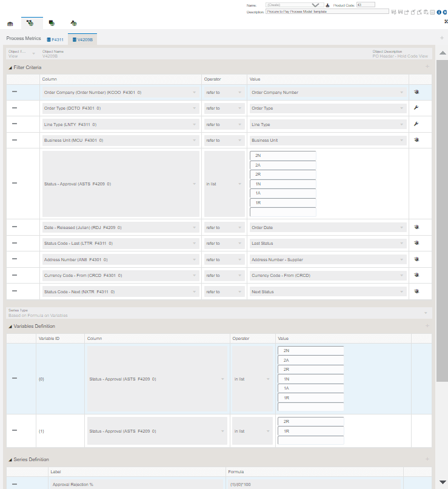The width and height of the screenshot is (448, 489).
Task: Open the first home-style icon tab
Action: [x=10, y=24]
